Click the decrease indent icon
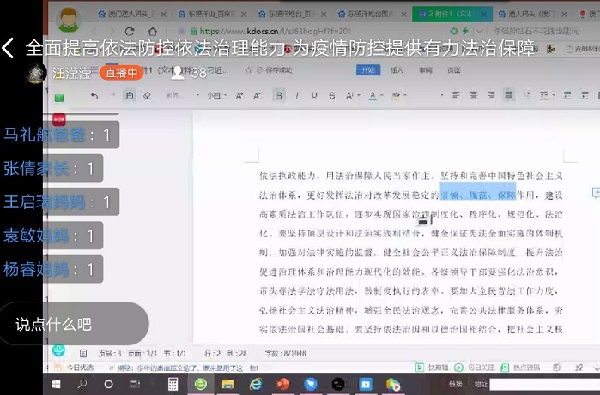The image size is (600, 395). click(x=567, y=95)
